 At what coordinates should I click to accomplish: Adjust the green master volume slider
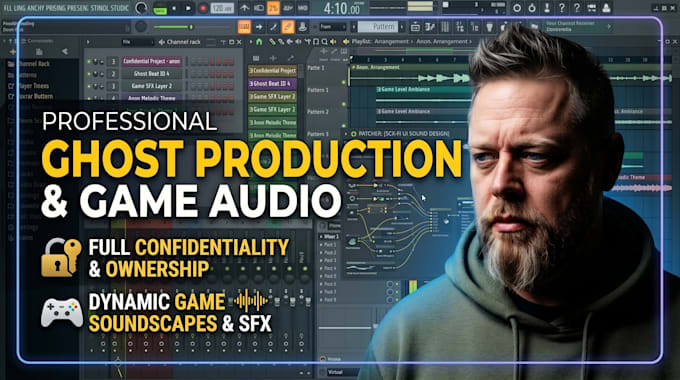pyautogui.click(x=173, y=27)
